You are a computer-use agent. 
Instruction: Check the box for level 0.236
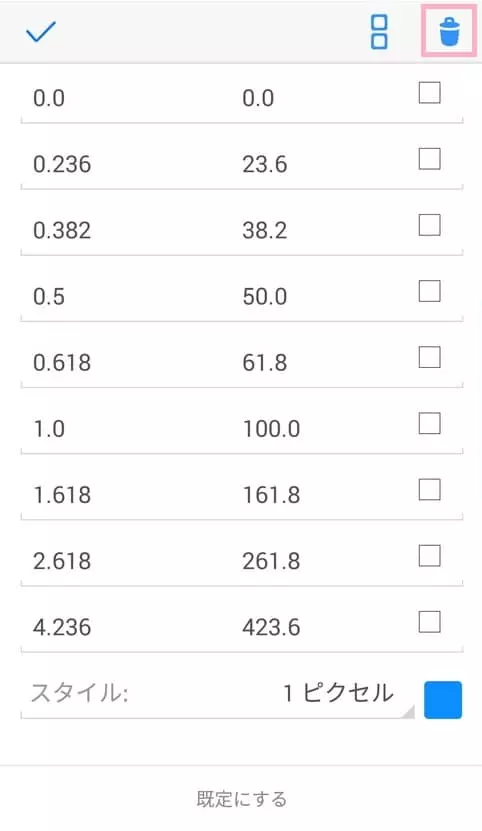(430, 159)
